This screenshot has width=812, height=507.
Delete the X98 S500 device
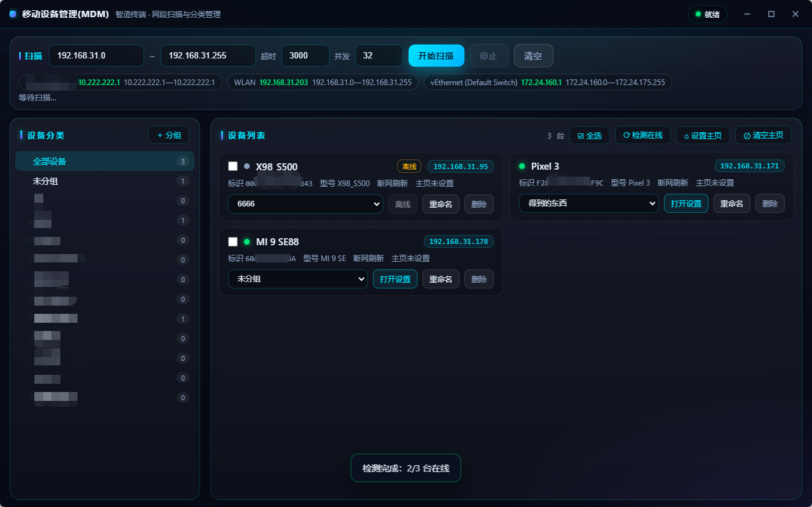click(479, 204)
